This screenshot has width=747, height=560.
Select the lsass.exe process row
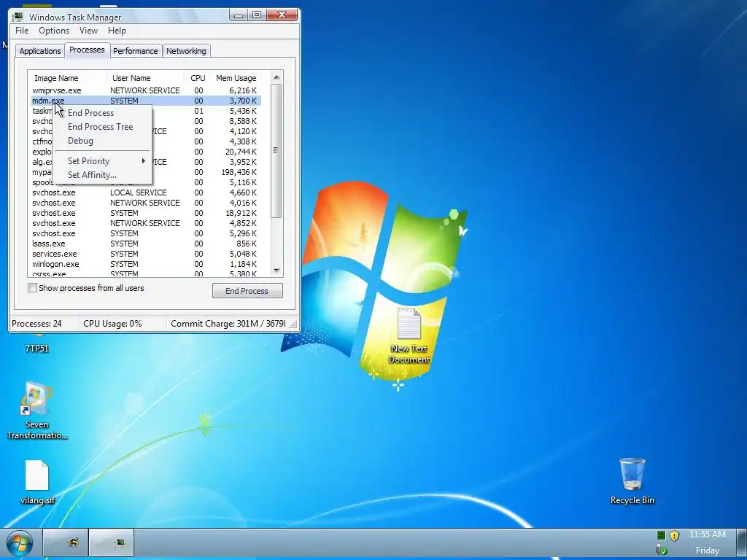[x=146, y=244]
